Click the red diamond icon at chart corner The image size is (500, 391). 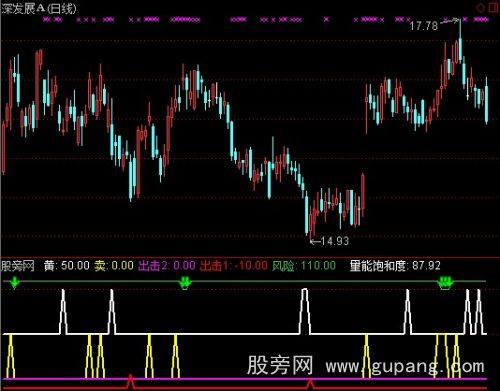tap(480, 8)
